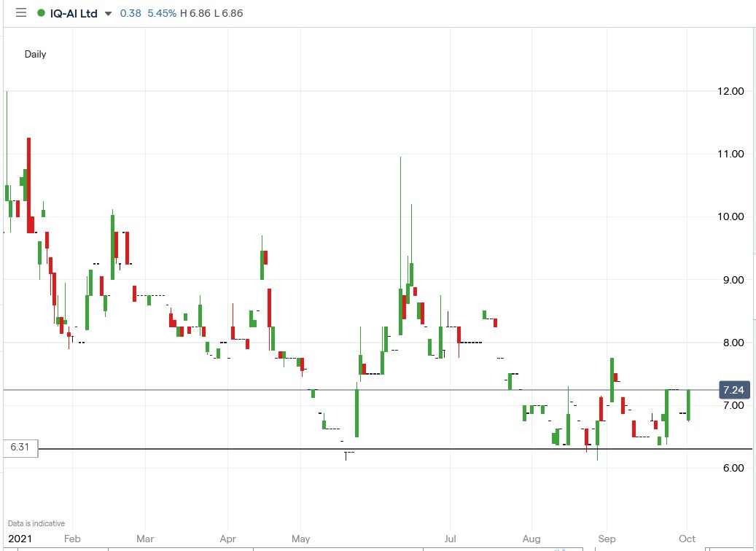Expand the chart timeframe selector
This screenshot has height=551, width=756.
click(x=34, y=54)
